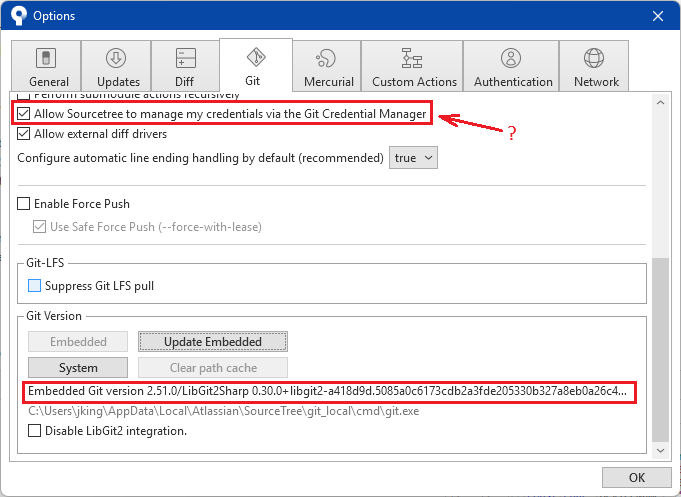Open the Network tab
681x497 pixels.
pyautogui.click(x=594, y=66)
